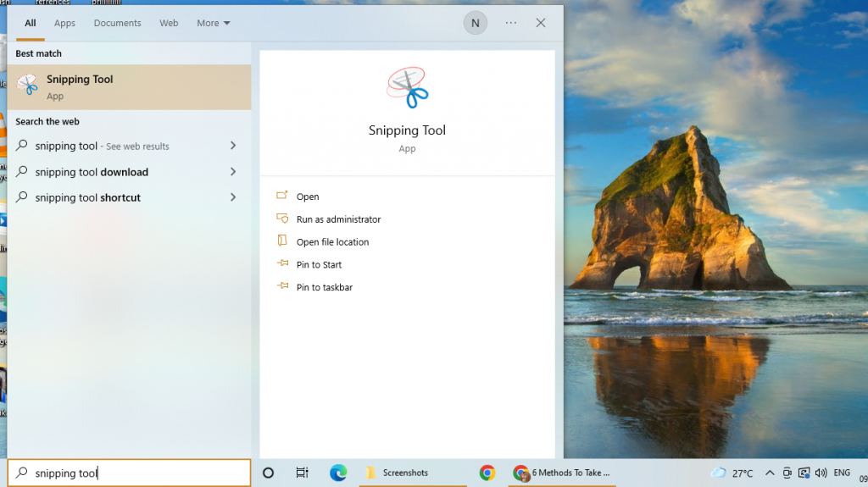Click the Run as administrator shield icon
The image size is (868, 487).
[282, 218]
